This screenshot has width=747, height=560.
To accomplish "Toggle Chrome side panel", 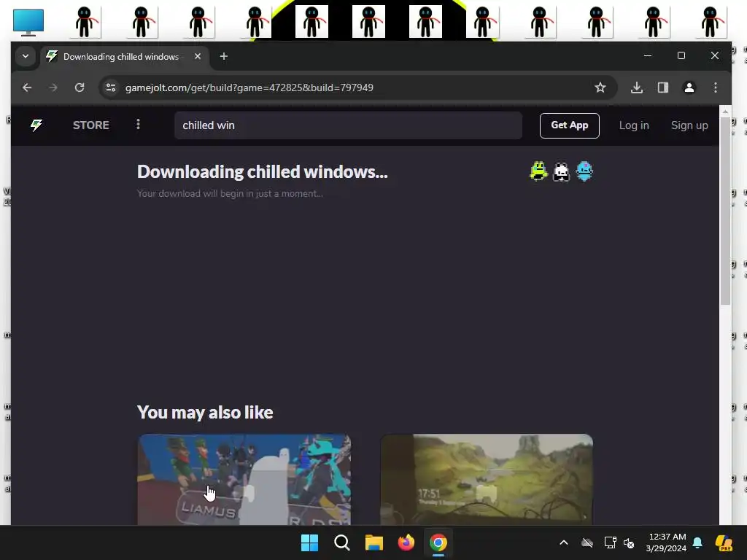I will tap(662, 87).
